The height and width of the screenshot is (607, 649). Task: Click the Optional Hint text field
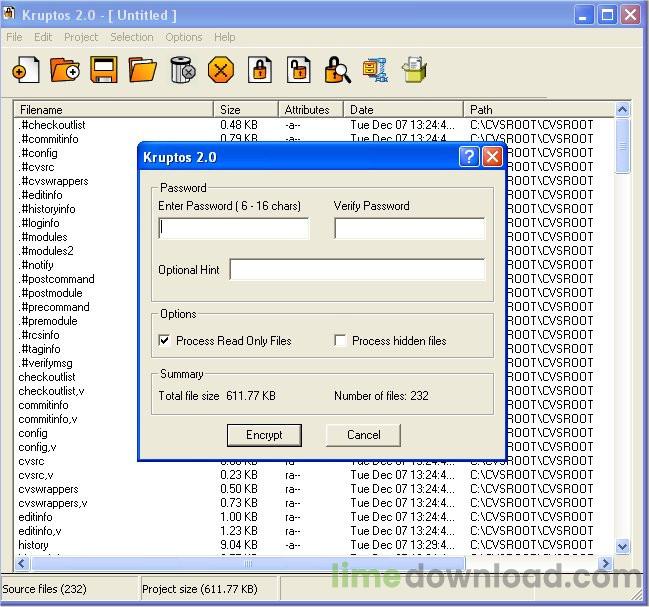357,270
